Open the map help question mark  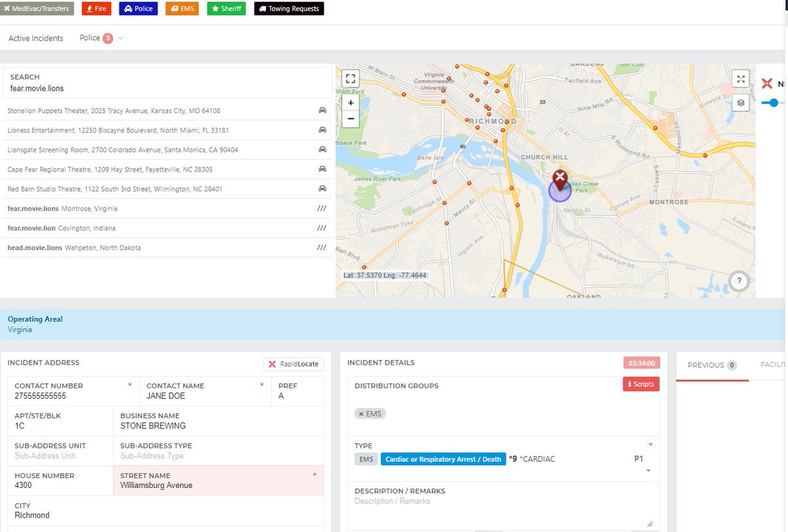(739, 281)
